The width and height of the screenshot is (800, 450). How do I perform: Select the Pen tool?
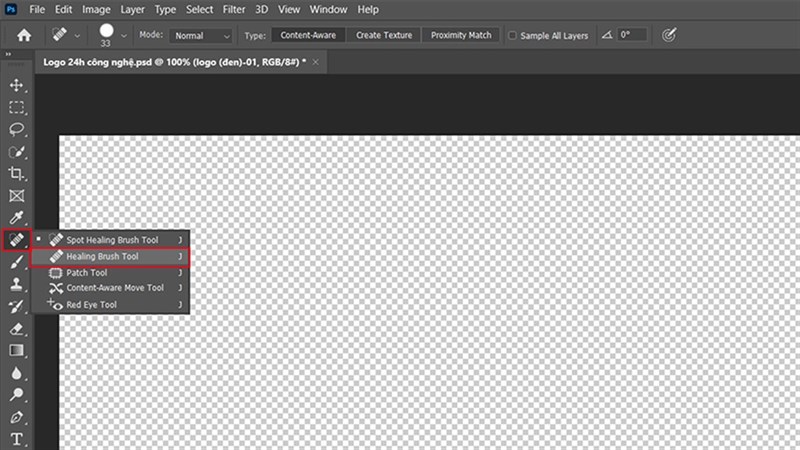[x=16, y=417]
